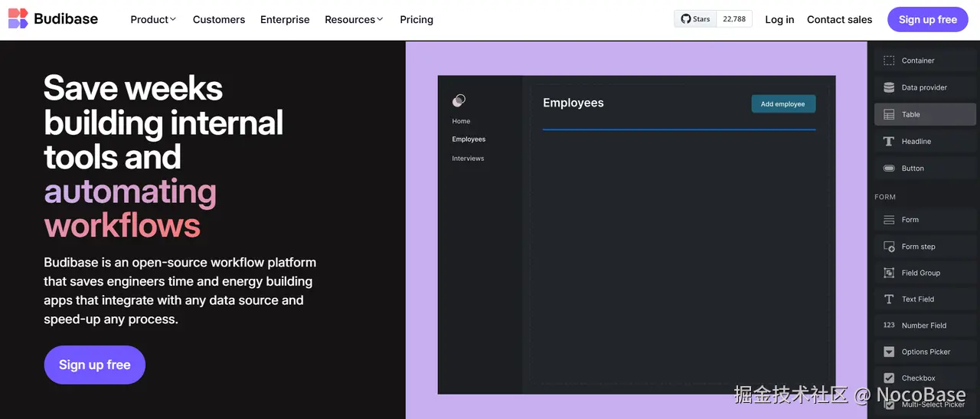Screen dimensions: 980x419
Task: Open the GitHub Stars counter
Action: pyautogui.click(x=713, y=19)
